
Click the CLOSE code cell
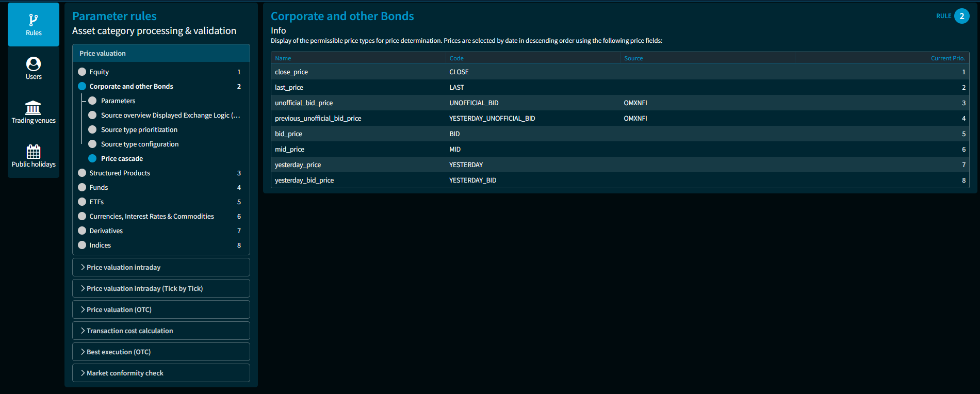(459, 72)
